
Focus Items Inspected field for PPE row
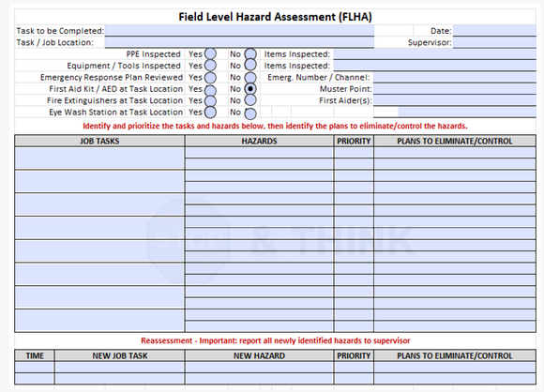(434, 53)
